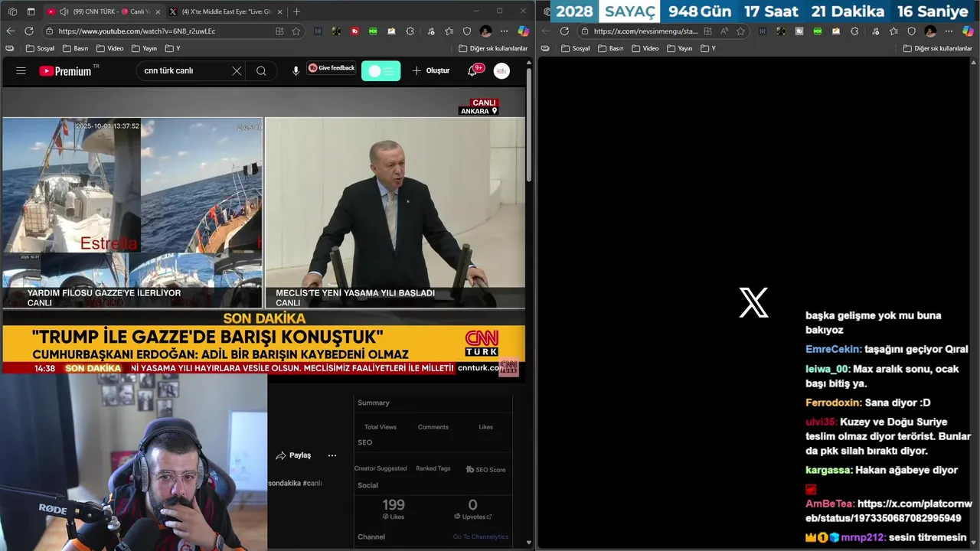Screen dimensions: 980x551
Task: Open the Copilot icon in left browser
Action: click(x=524, y=31)
